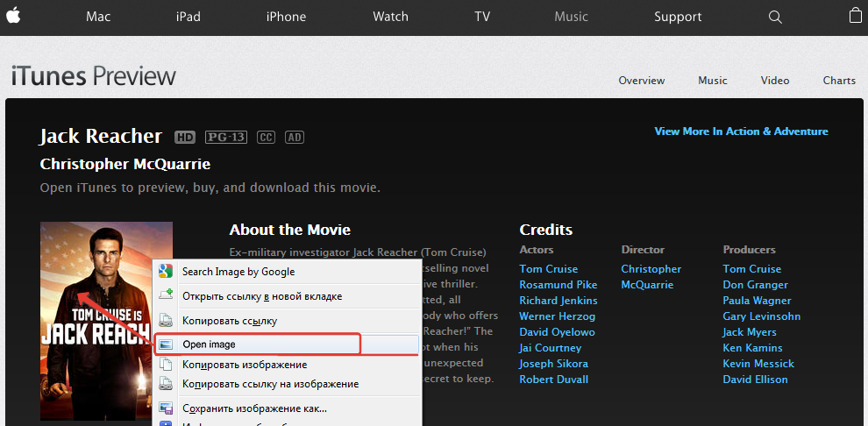The width and height of the screenshot is (868, 426).
Task: Choose Open image from context menu
Action: coord(287,344)
